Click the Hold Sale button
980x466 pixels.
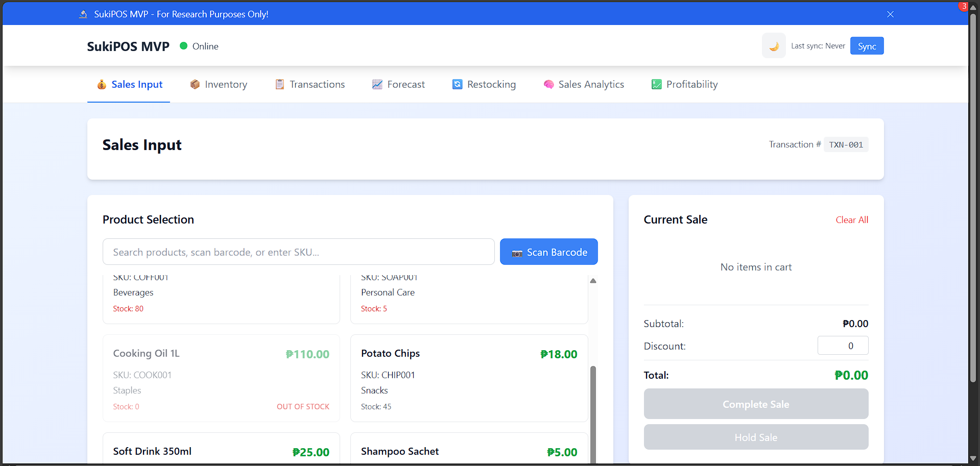tap(755, 437)
